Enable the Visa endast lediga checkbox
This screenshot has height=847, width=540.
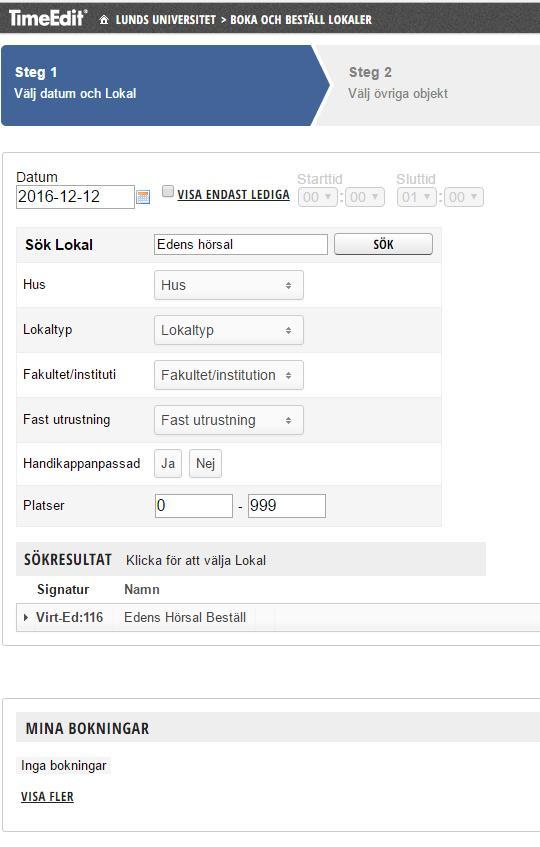(168, 191)
